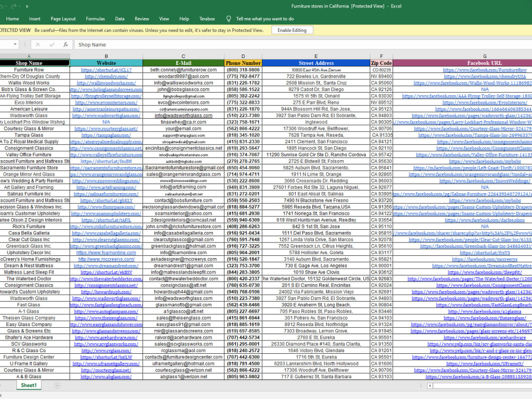
Task: Click the confirm checkmark in formula bar
Action: [x=52, y=45]
